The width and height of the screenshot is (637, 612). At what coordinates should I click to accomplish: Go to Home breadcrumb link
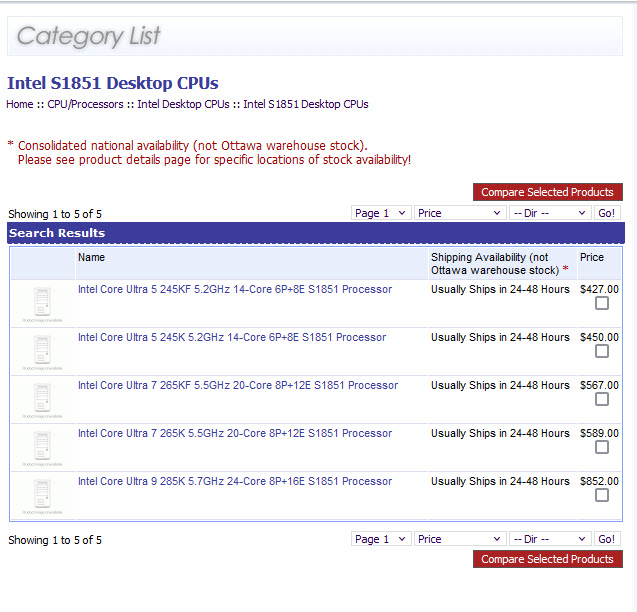tap(20, 104)
